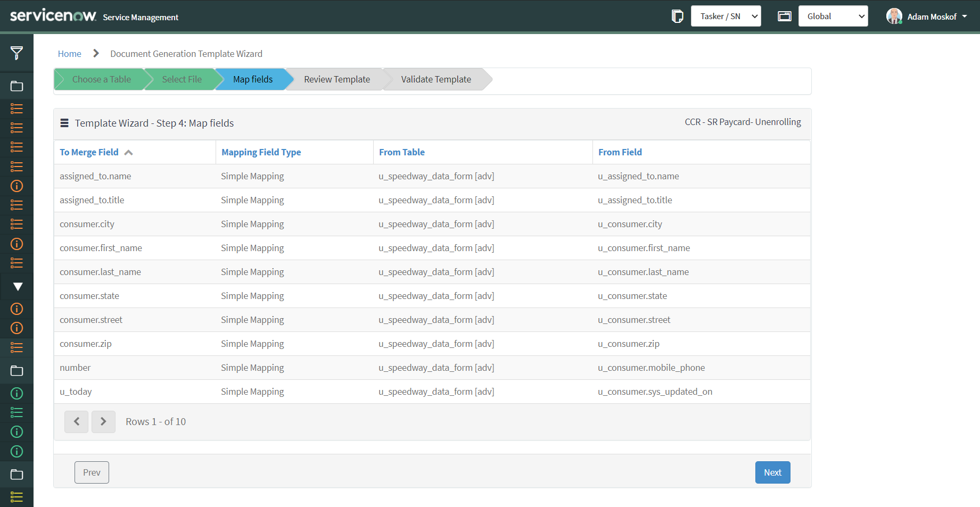Image resolution: width=980 pixels, height=507 pixels.
Task: Go to previous page of mapping rows
Action: (x=76, y=421)
